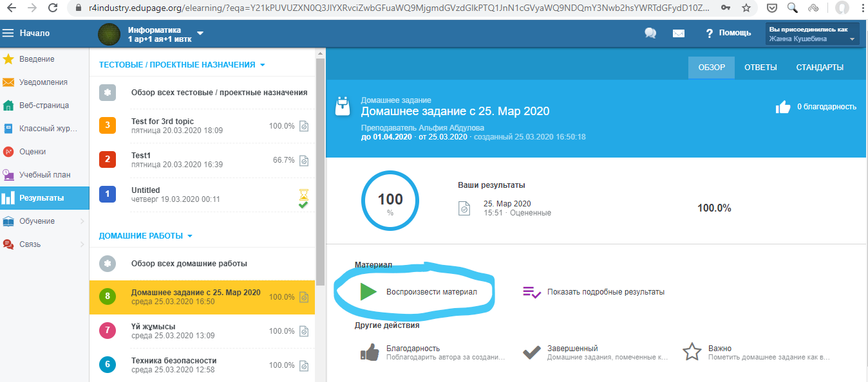868x382 pixels.
Task: Click blue number 1 badge of Untitled
Action: tap(108, 194)
